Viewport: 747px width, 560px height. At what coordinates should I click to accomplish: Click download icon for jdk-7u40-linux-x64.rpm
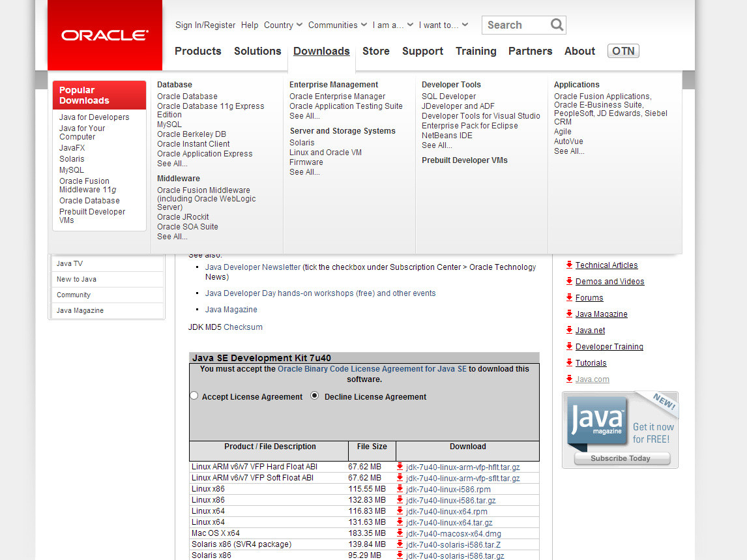pyautogui.click(x=400, y=511)
